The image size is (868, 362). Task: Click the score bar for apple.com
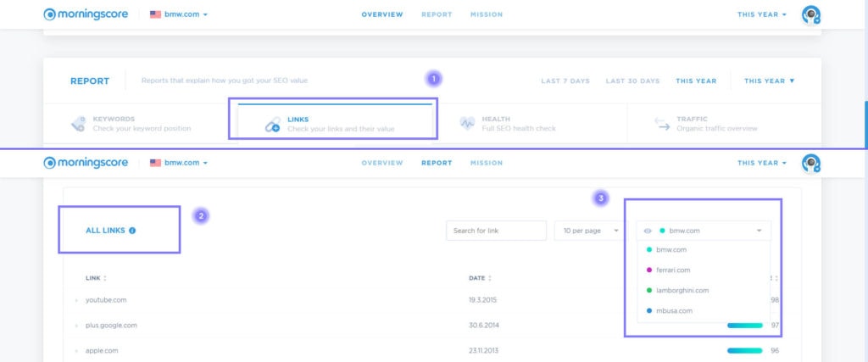[744, 351]
